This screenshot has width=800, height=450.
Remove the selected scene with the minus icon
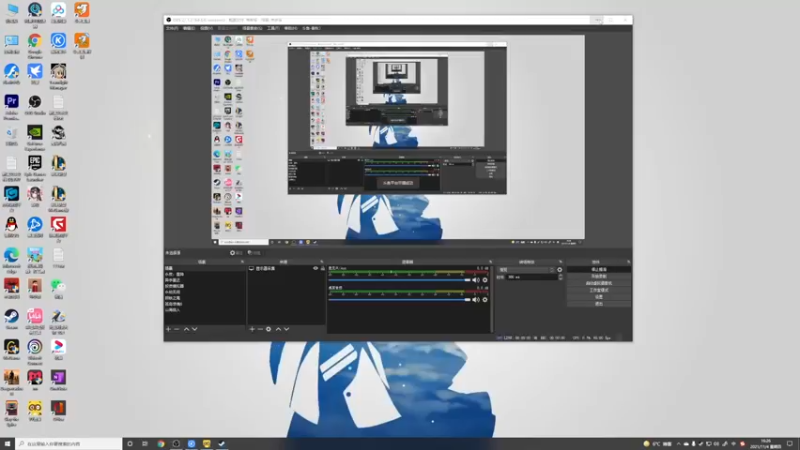point(177,329)
